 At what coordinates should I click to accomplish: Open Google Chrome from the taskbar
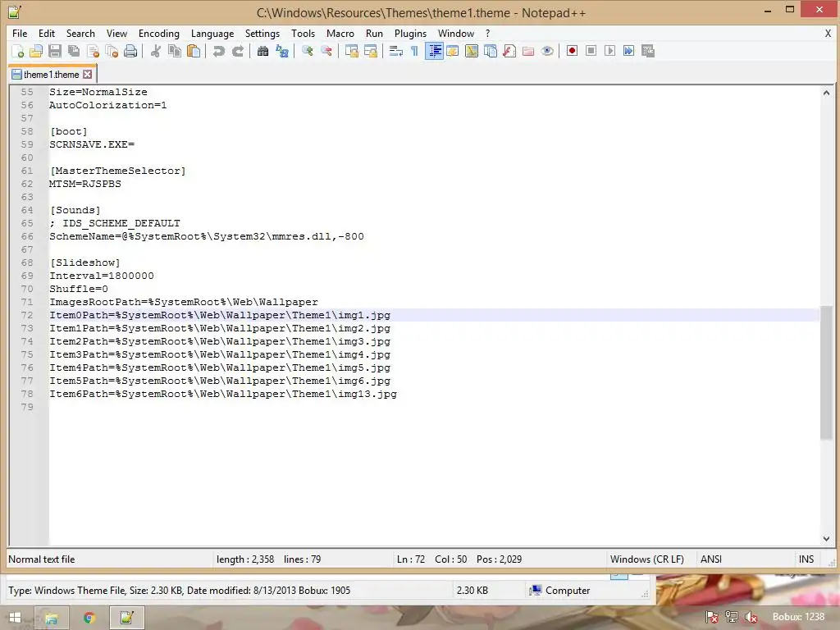(x=89, y=618)
